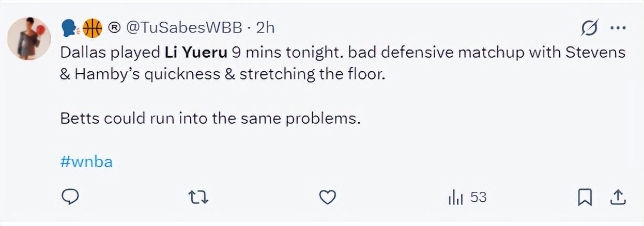Viewport: 644px width, 226px height.
Task: Click the 53 views count
Action: 479,197
